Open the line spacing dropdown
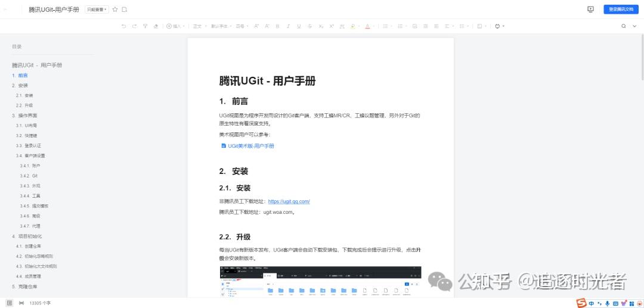The height and width of the screenshot is (308, 644). coord(464,26)
